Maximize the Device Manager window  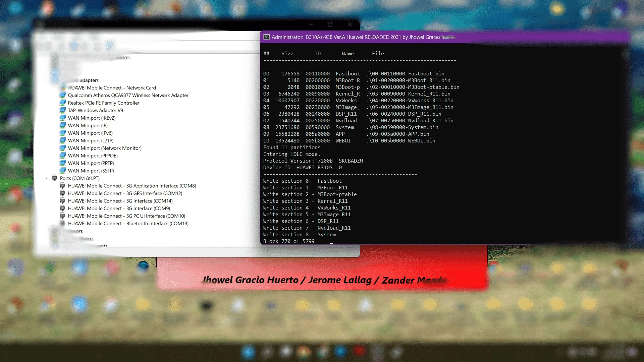(330, 24)
